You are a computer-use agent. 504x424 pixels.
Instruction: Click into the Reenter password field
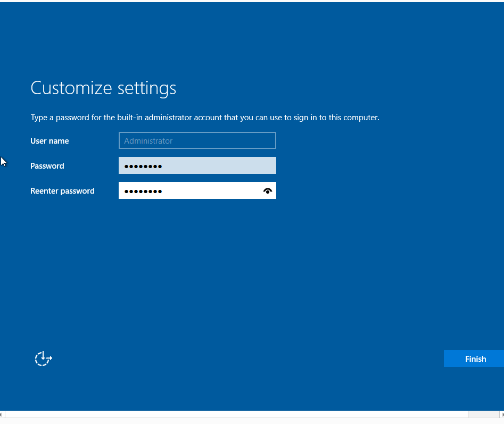point(197,190)
